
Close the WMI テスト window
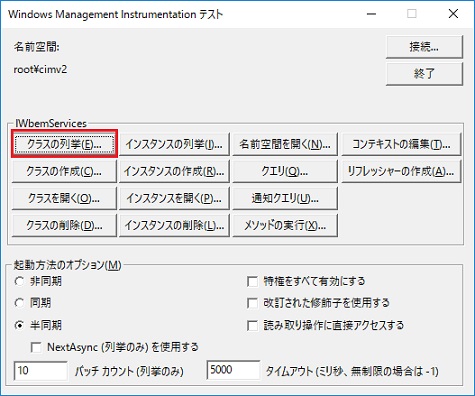click(453, 14)
